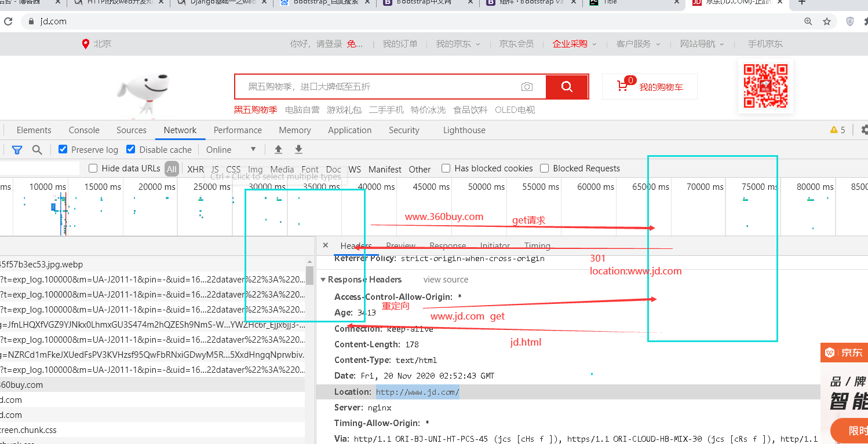
Task: Close the Title browser tab
Action: click(x=677, y=3)
